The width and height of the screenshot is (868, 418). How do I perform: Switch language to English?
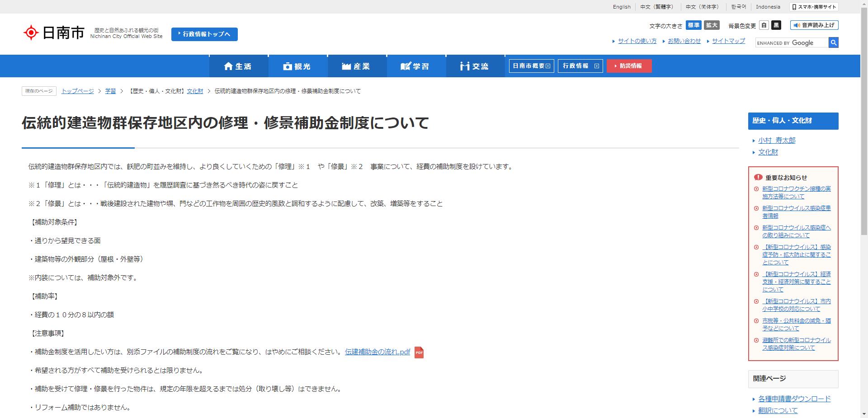click(x=622, y=7)
